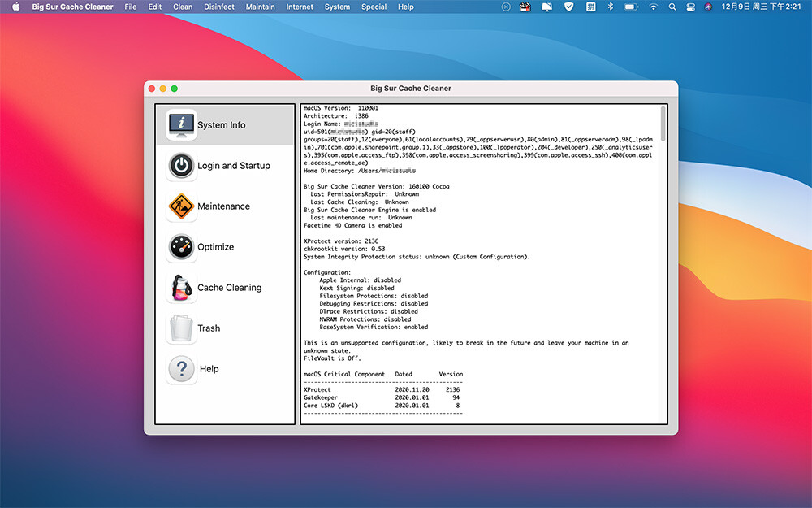Click the shield security icon in menu bar
Image resolution: width=812 pixels, height=508 pixels.
click(x=568, y=7)
